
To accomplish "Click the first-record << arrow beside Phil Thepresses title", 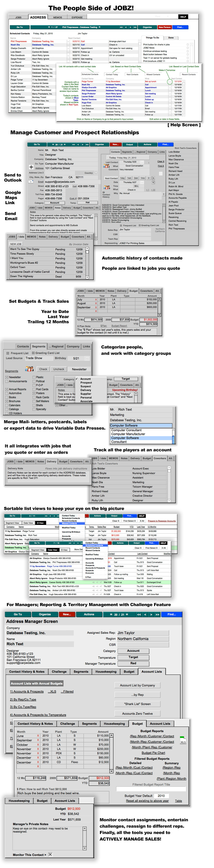I will pyautogui.click(x=121, y=27).
